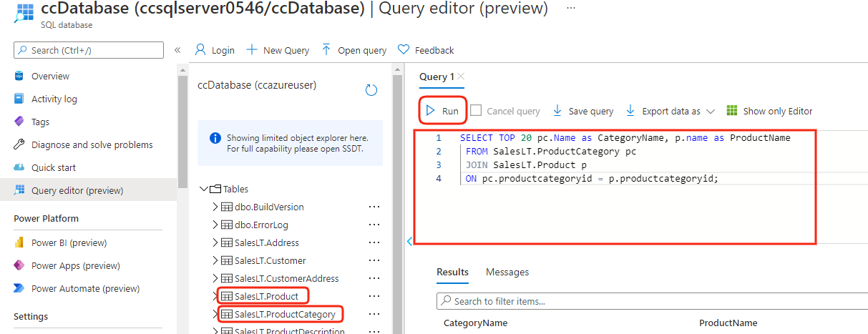Viewport: 868px width, 334px height.
Task: Switch to the Query 1 tab
Action: click(x=437, y=77)
